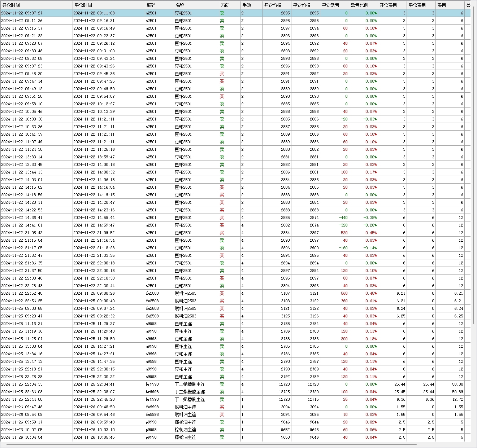Screen dimensions: 477x448
Task: Sort by the 平仓盈亏 column header
Action: pyautogui.click(x=334, y=5)
